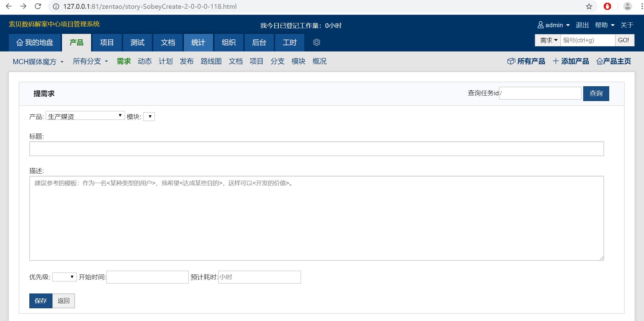
Task: Open the 工时 tab
Action: click(x=289, y=43)
